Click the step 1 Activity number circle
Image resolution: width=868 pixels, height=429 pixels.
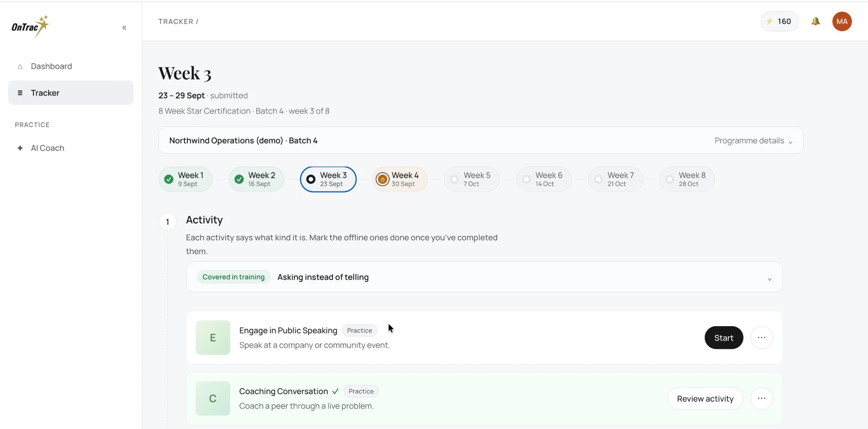click(168, 222)
